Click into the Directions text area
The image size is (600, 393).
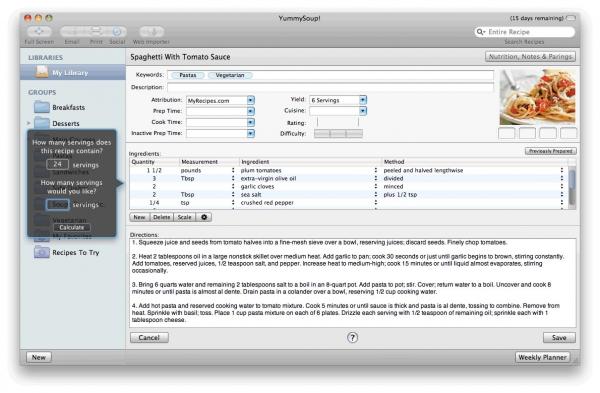click(x=352, y=282)
